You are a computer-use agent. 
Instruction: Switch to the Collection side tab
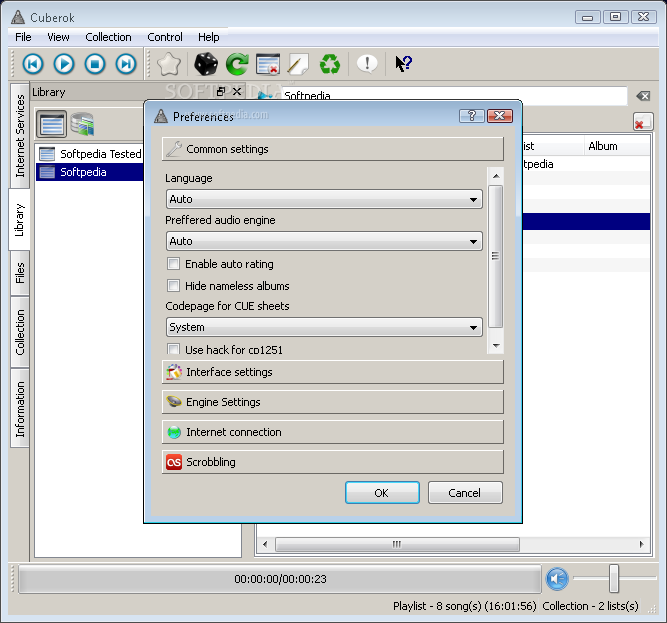(x=20, y=332)
